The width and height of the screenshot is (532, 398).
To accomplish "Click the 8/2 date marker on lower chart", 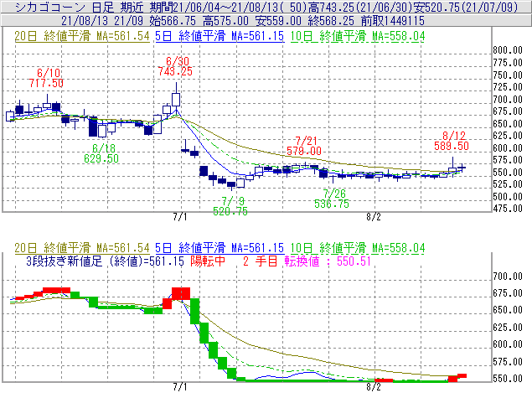I will pos(374,387).
